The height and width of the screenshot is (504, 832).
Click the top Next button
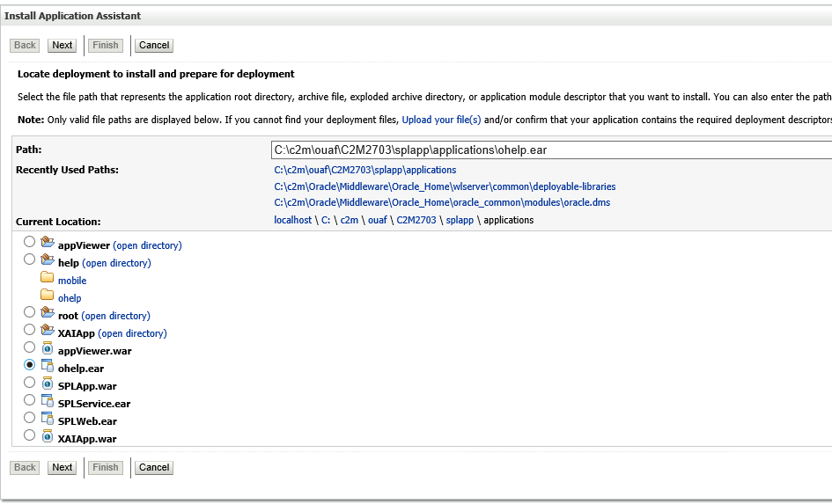coord(63,46)
